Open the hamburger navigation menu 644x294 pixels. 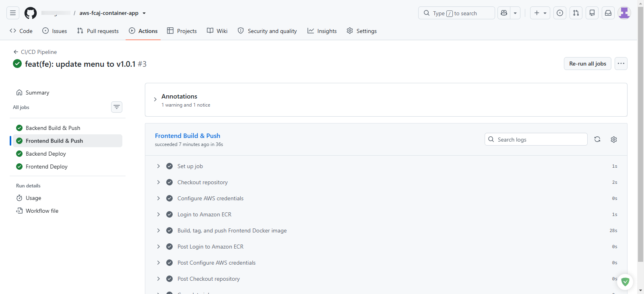(13, 13)
